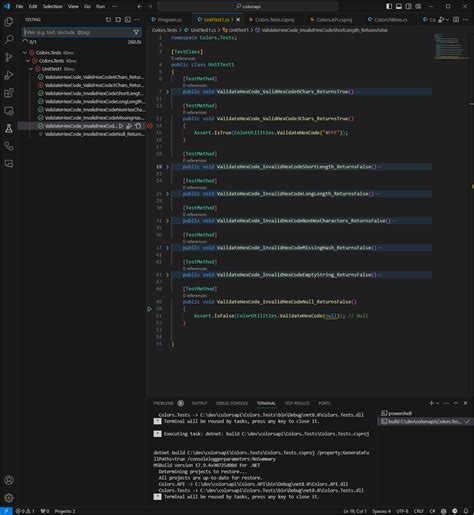Unfold InvalidHexCodeShortLength method at line 19
The height and width of the screenshot is (515, 474).
coord(167,167)
